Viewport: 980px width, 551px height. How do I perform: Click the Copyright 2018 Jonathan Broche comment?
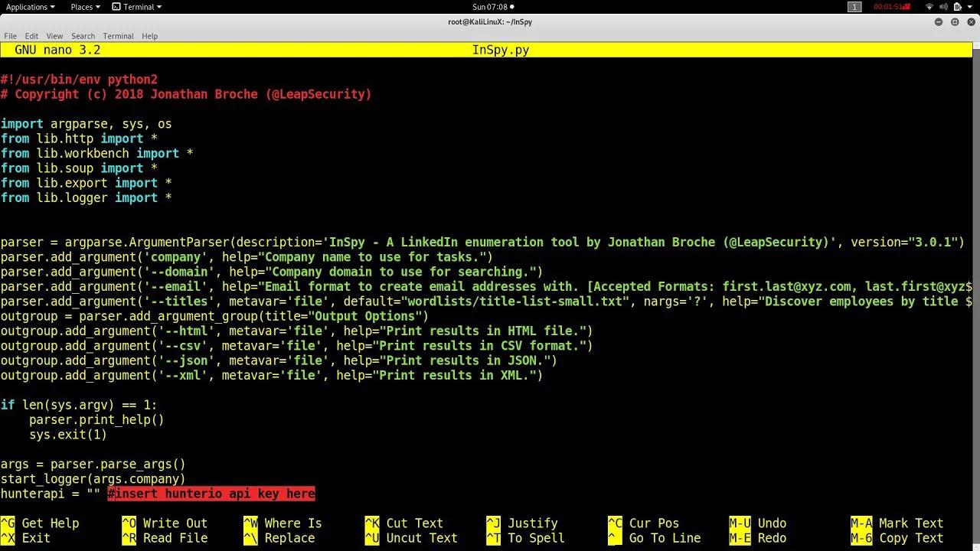[186, 94]
